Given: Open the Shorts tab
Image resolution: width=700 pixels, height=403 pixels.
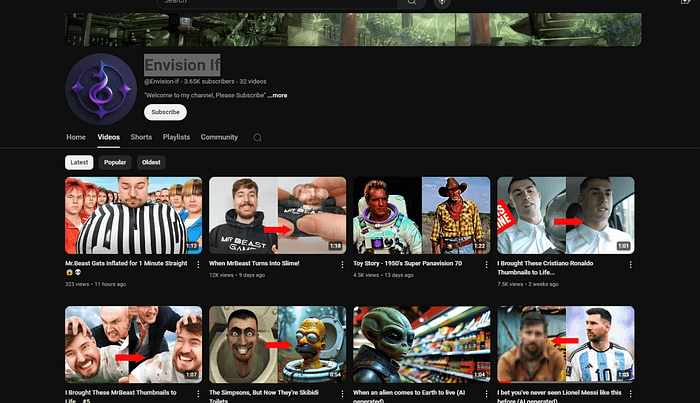Looking at the screenshot, I should click(141, 137).
